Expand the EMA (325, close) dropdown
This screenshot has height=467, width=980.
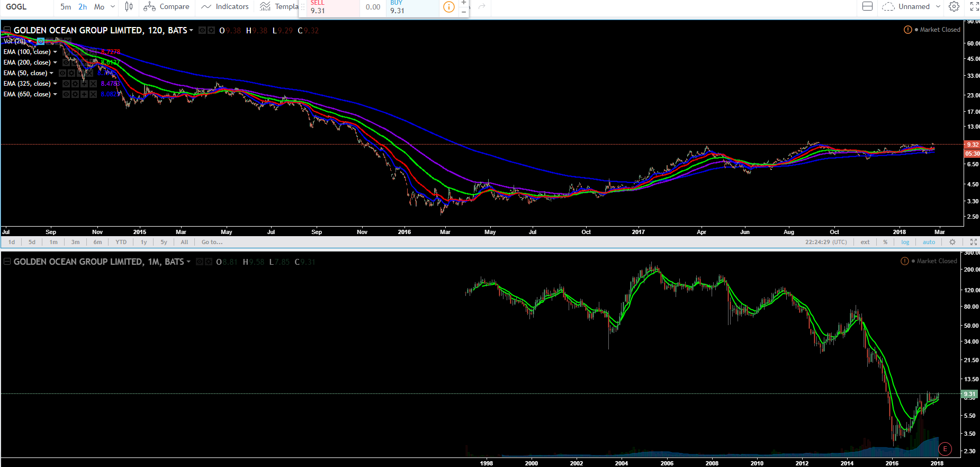[x=55, y=84]
